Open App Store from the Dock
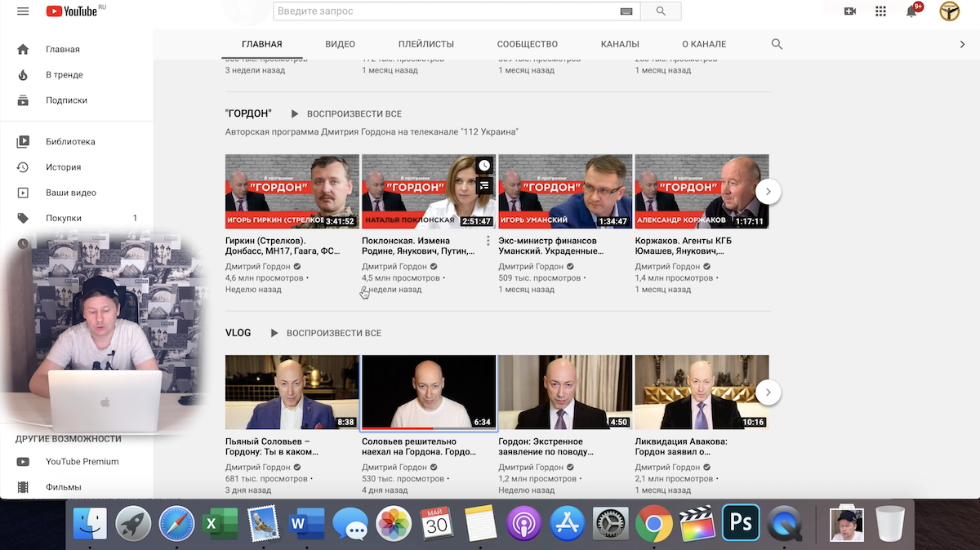This screenshot has width=980, height=550. click(567, 523)
